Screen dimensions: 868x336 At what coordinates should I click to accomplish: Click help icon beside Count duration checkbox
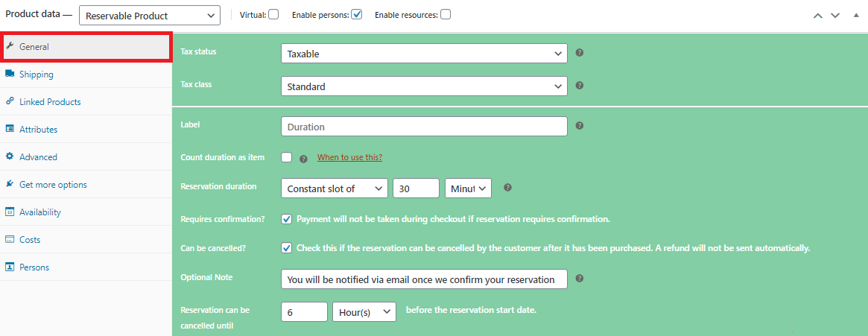coord(303,158)
